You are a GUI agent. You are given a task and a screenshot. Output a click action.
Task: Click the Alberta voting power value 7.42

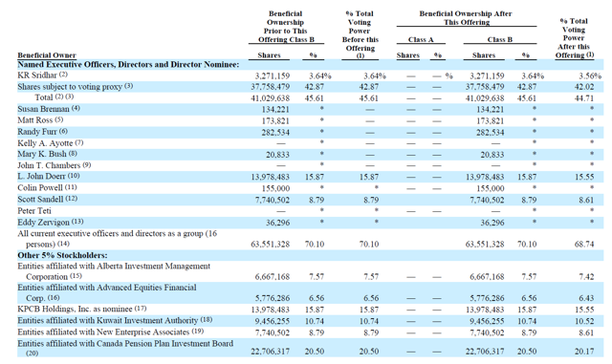pos(586,277)
